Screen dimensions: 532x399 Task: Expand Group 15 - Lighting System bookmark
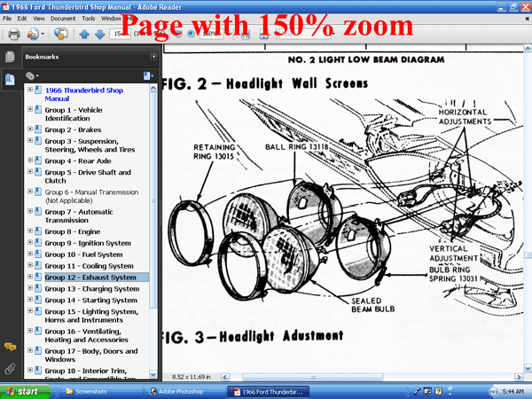30,311
